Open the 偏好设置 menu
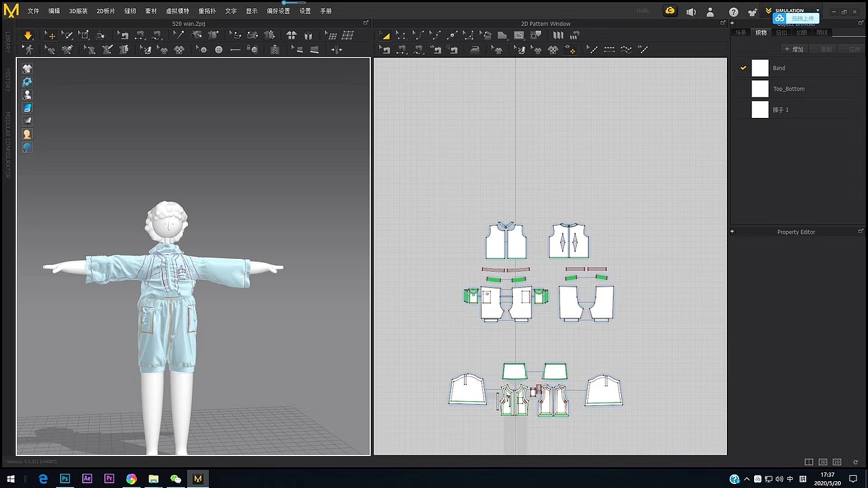This screenshot has width=868, height=488. pyautogui.click(x=278, y=11)
